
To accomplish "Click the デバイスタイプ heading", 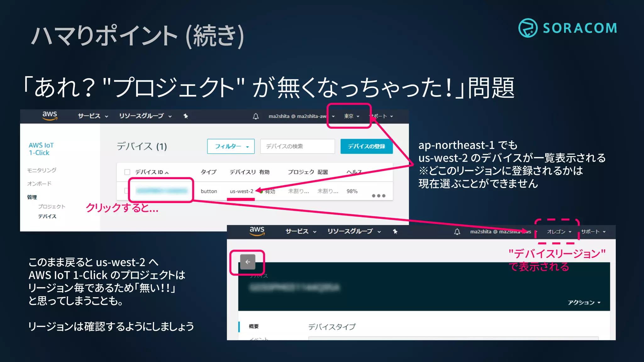I will coord(332,327).
